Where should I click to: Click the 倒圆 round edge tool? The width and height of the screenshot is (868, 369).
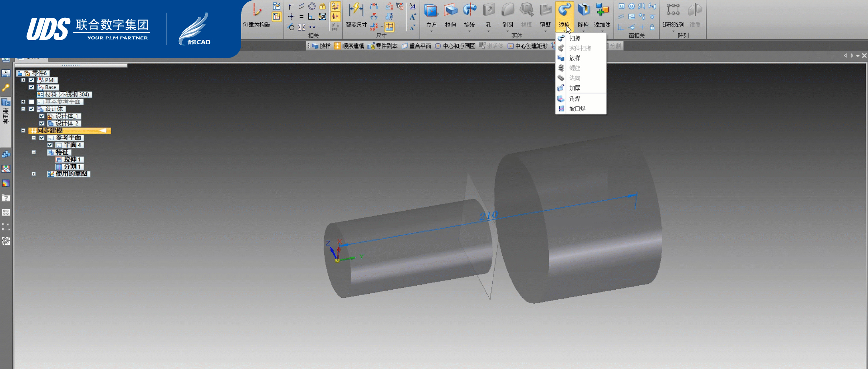(508, 15)
